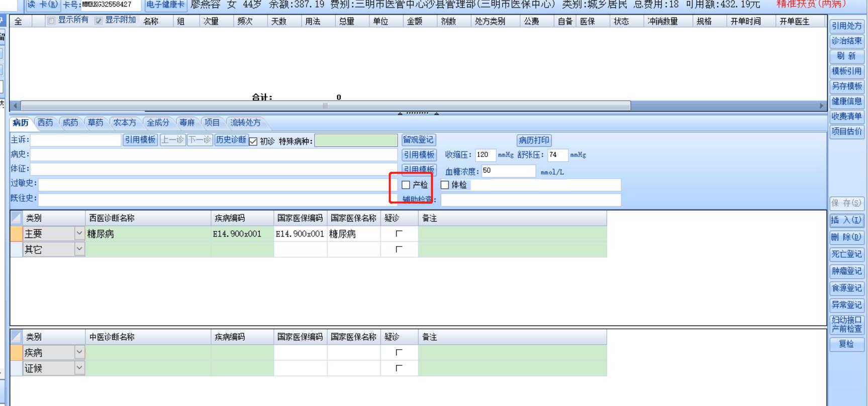Click the 主诉 input field
868x406 pixels.
[76, 140]
